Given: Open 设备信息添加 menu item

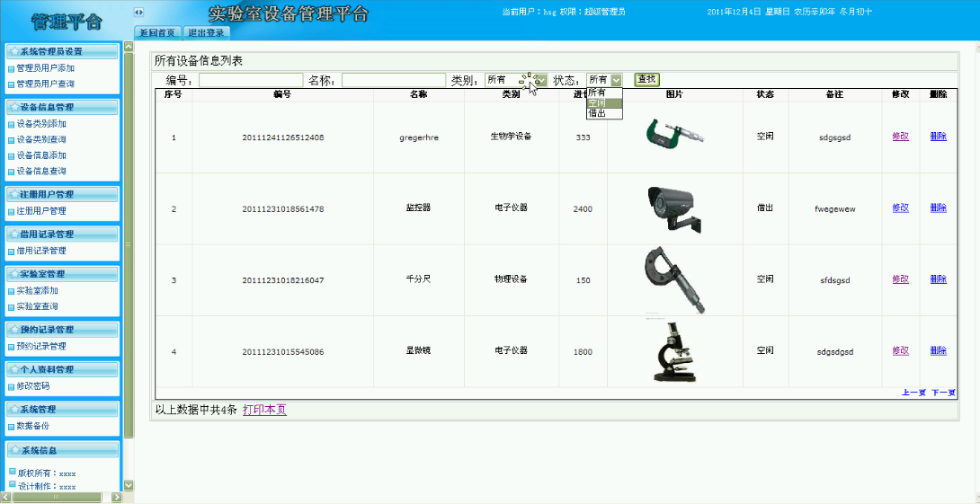Looking at the screenshot, I should (x=41, y=155).
